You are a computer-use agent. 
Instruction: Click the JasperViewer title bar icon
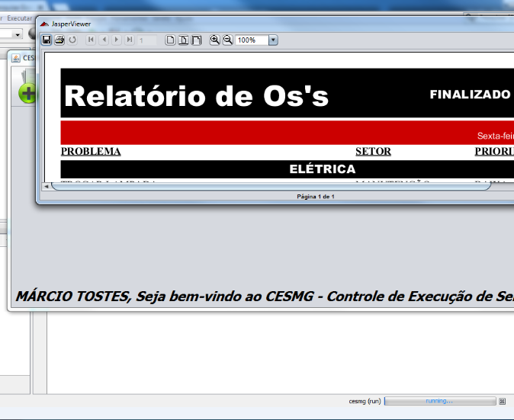point(44,24)
